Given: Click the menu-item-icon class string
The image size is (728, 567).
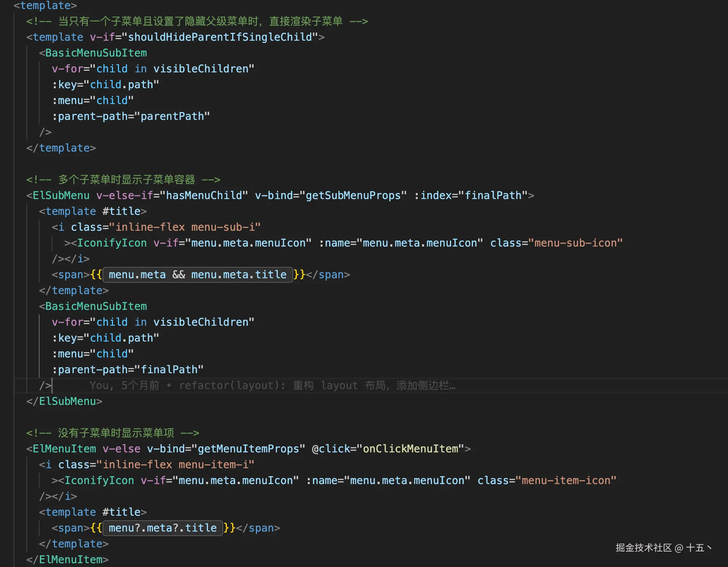Looking at the screenshot, I should [566, 480].
